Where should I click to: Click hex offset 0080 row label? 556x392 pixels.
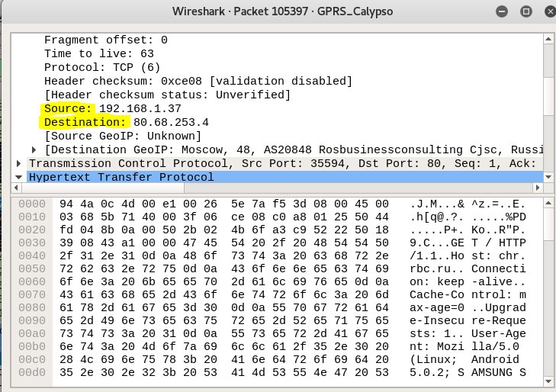pyautogui.click(x=32, y=307)
